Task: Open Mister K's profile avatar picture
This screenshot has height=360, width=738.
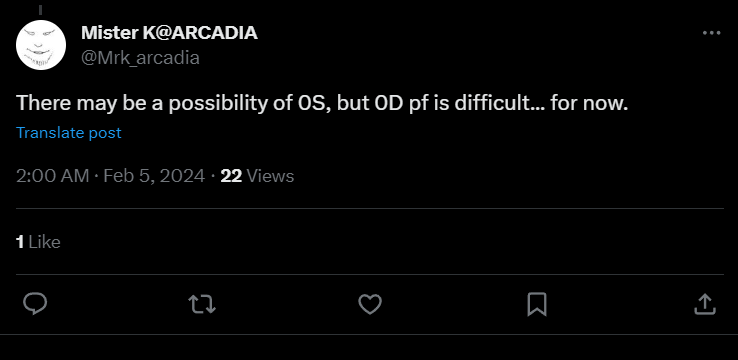Action: click(x=41, y=45)
